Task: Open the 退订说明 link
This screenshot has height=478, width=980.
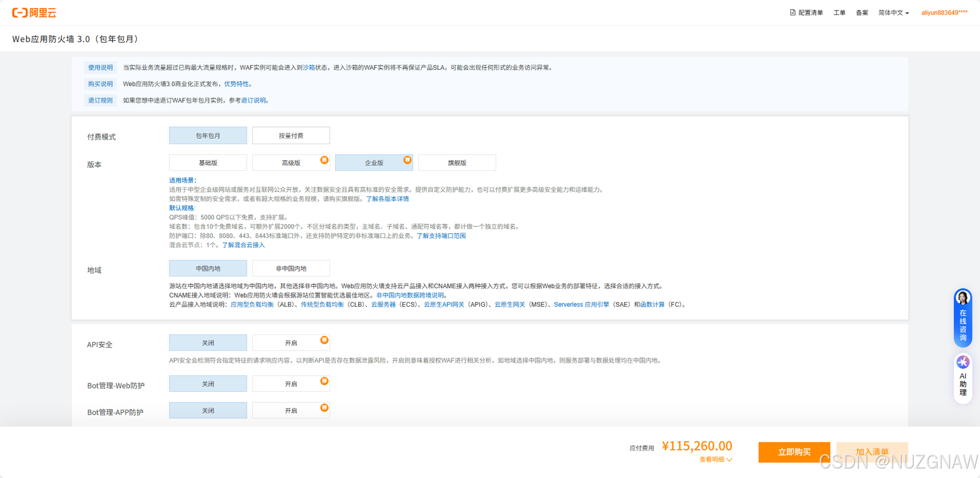Action: pos(254,100)
